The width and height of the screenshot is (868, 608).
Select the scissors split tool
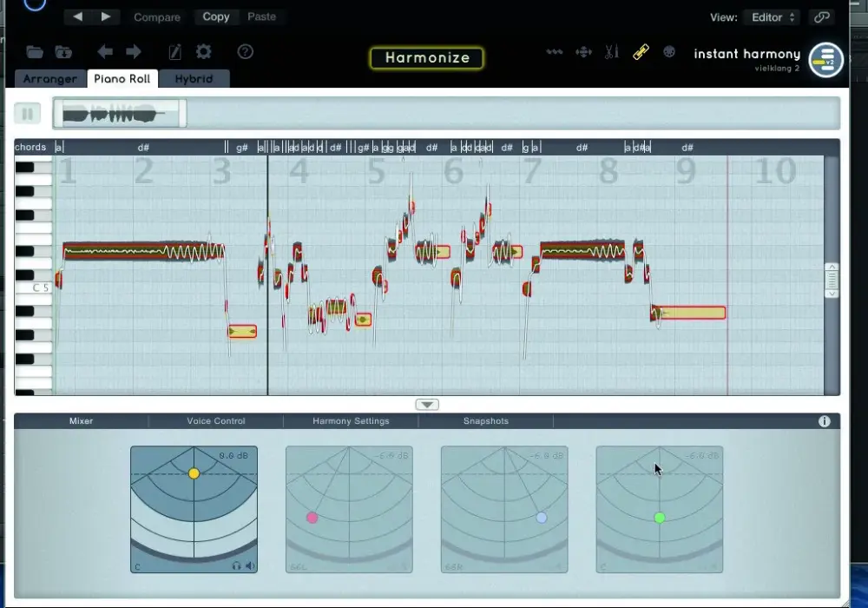611,52
